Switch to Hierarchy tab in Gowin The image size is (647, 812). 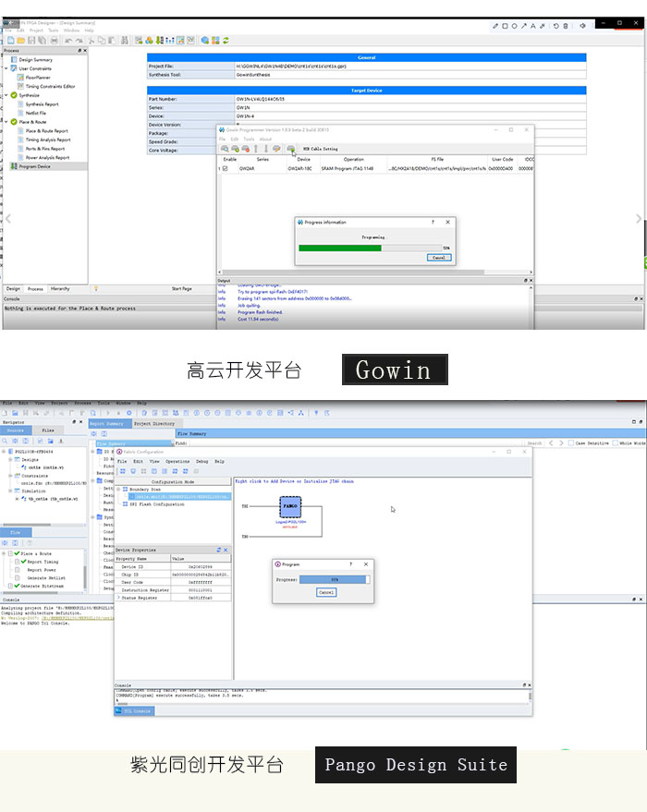pyautogui.click(x=60, y=289)
